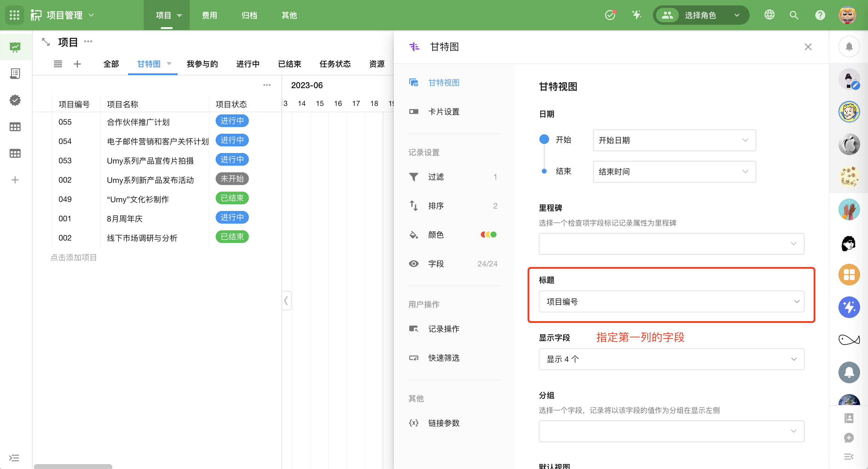The width and height of the screenshot is (868, 469).
Task: Switch to the 费用 top tab
Action: [x=209, y=15]
